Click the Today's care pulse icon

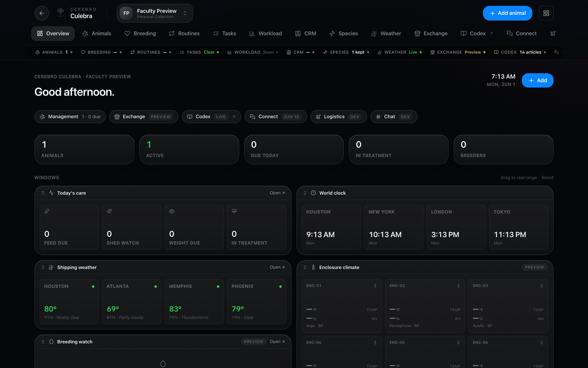pyautogui.click(x=51, y=193)
